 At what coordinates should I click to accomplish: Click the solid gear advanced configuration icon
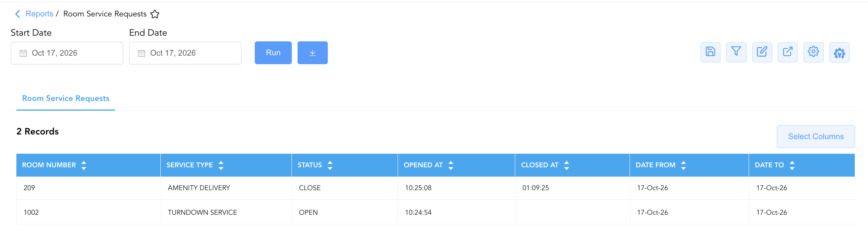(x=839, y=52)
